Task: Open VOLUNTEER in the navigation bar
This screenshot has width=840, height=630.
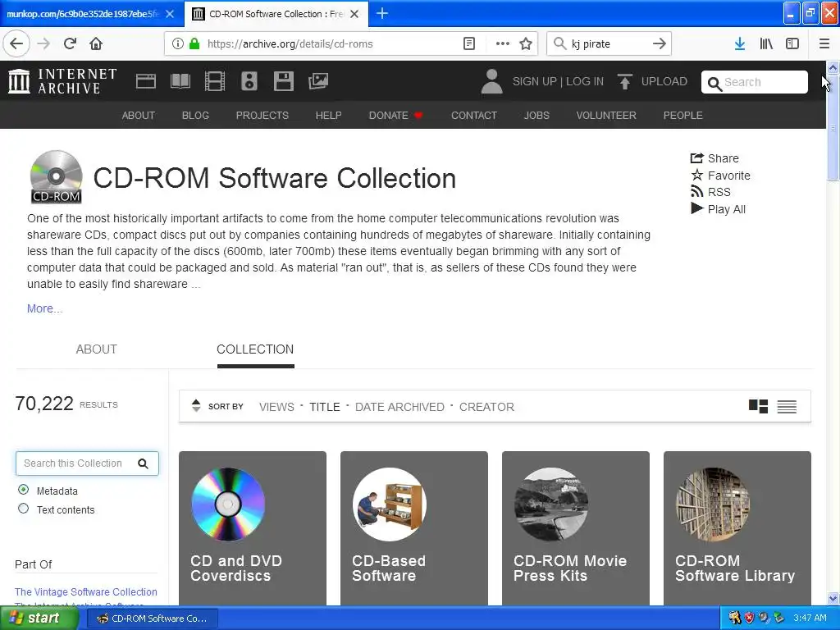Action: [606, 115]
